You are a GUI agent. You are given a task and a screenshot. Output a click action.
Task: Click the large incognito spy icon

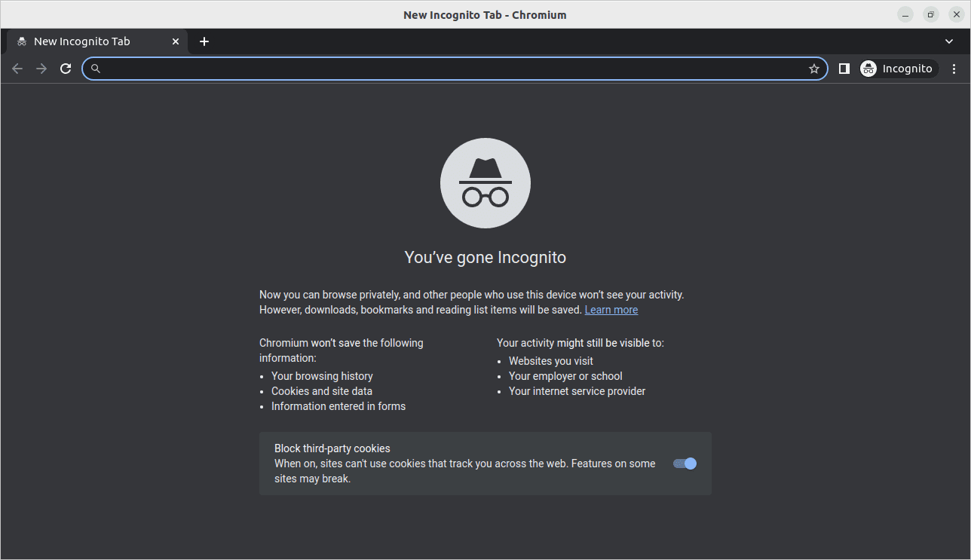pyautogui.click(x=485, y=182)
